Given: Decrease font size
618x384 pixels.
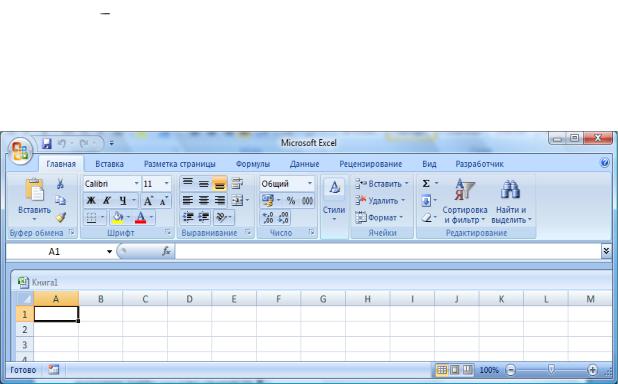Looking at the screenshot, I should 164,201.
